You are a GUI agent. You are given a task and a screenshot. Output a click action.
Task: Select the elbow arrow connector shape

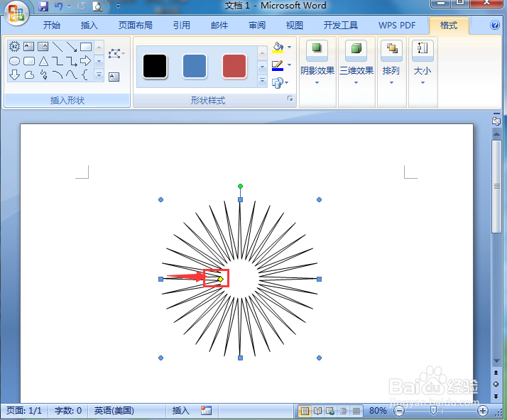click(x=72, y=61)
